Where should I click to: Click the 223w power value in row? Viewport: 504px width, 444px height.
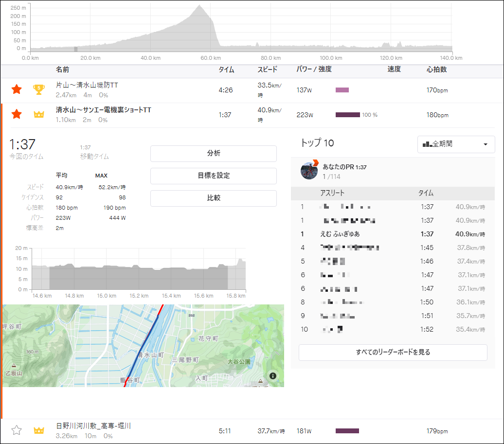(x=305, y=115)
